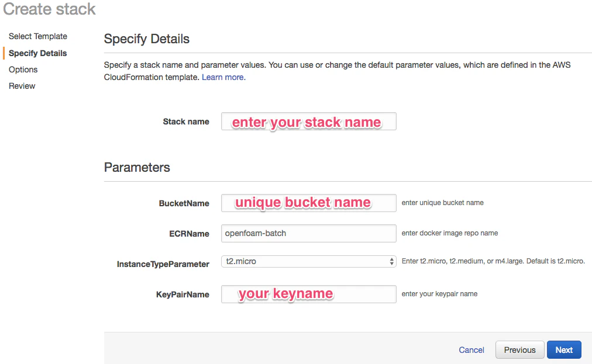Click the BucketName label

pos(184,203)
